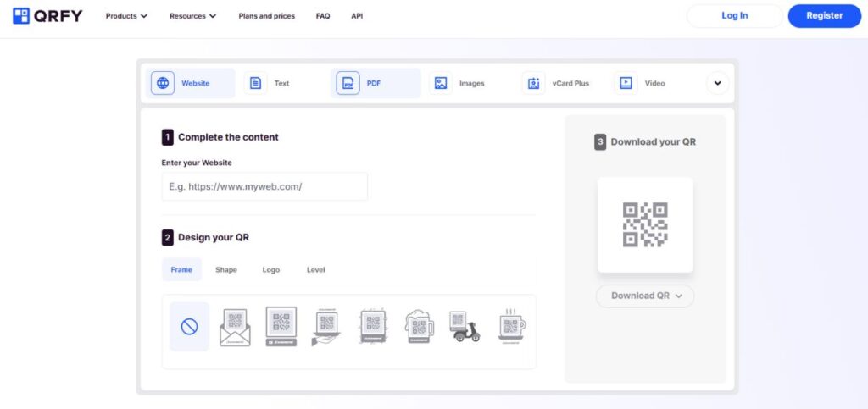The height and width of the screenshot is (409, 868).
Task: Switch to the Frame design tab
Action: coord(181,270)
